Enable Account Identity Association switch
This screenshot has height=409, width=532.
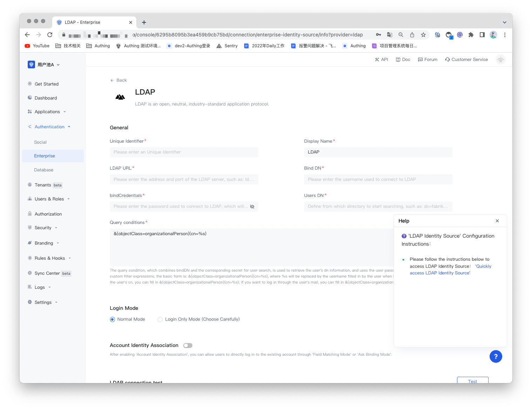click(188, 346)
